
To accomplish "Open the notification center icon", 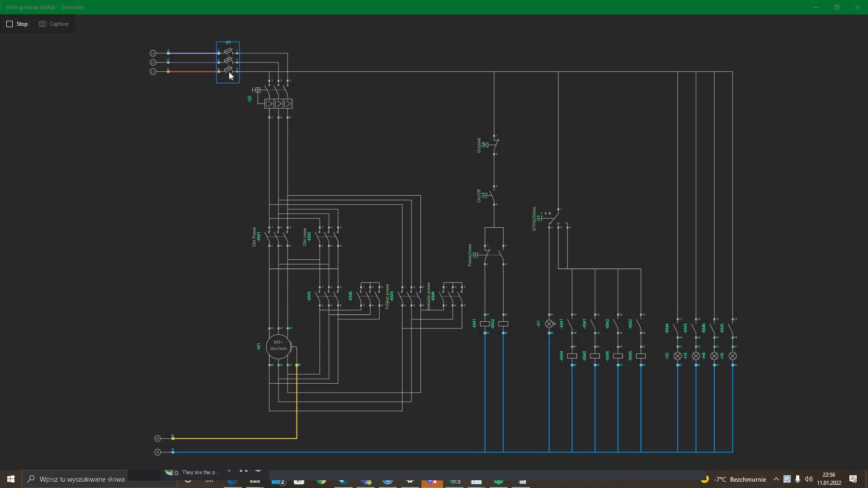I will (x=853, y=479).
